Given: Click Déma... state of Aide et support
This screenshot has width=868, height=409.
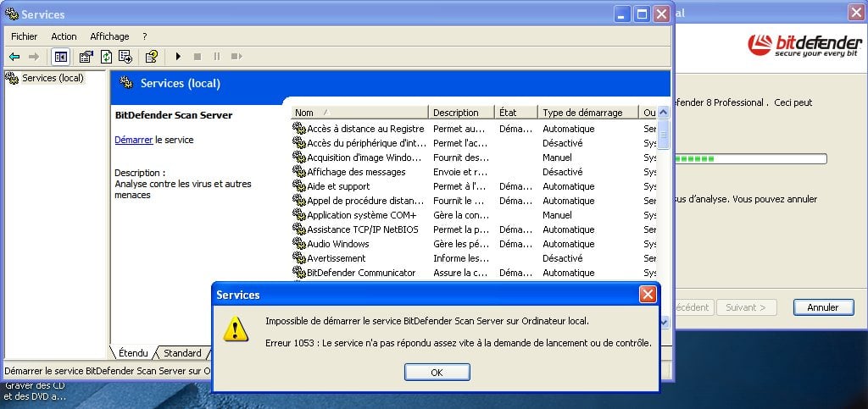Looking at the screenshot, I should pyautogui.click(x=516, y=185).
